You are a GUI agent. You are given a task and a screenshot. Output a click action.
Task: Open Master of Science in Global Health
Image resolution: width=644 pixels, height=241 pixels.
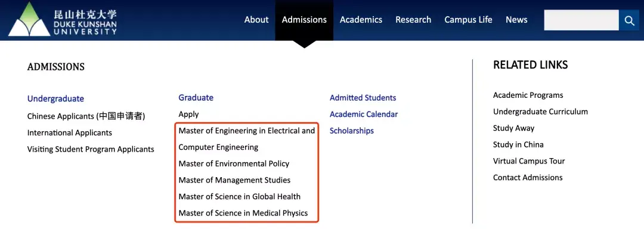point(239,197)
